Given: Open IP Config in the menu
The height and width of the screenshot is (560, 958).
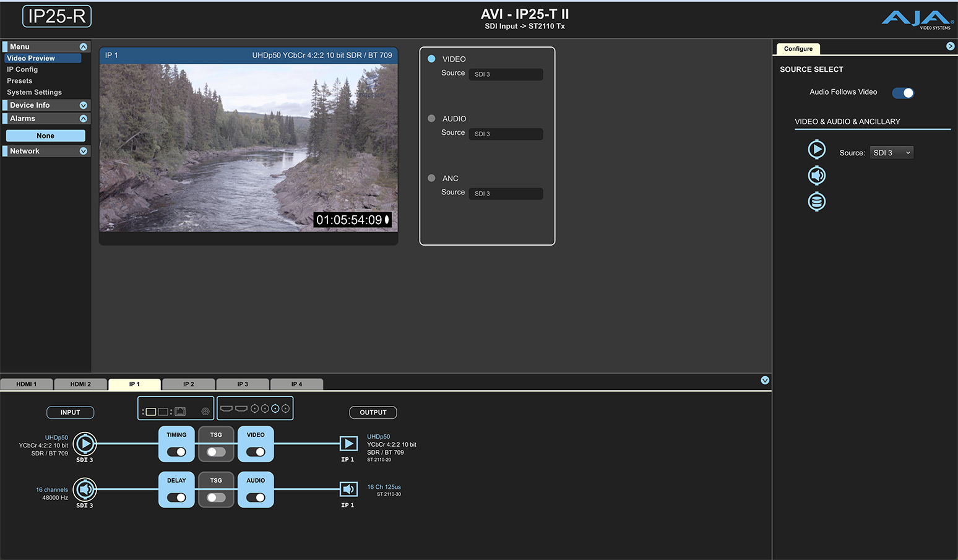Looking at the screenshot, I should [x=22, y=69].
